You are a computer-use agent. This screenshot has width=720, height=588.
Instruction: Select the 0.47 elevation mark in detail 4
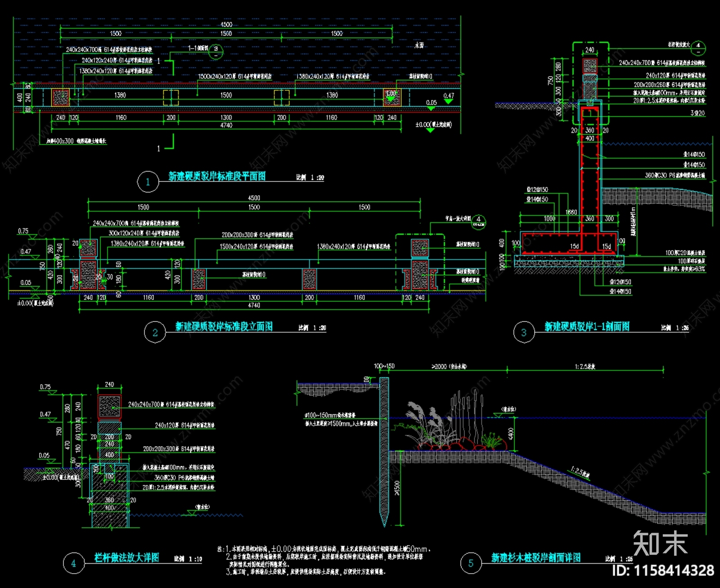[x=45, y=414]
